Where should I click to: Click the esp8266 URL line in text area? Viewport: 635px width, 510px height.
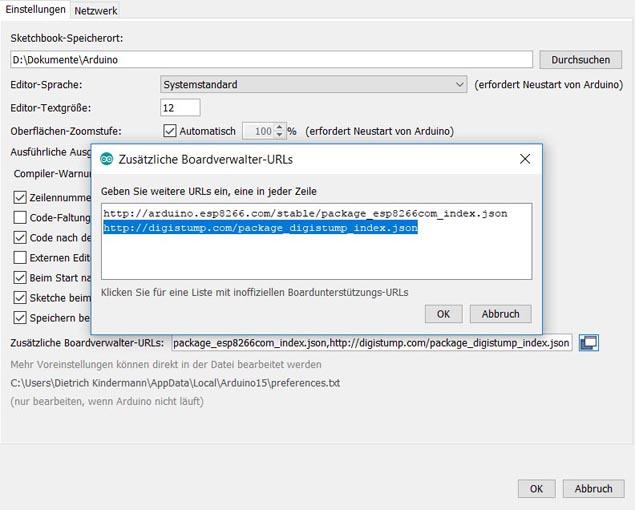(x=305, y=213)
